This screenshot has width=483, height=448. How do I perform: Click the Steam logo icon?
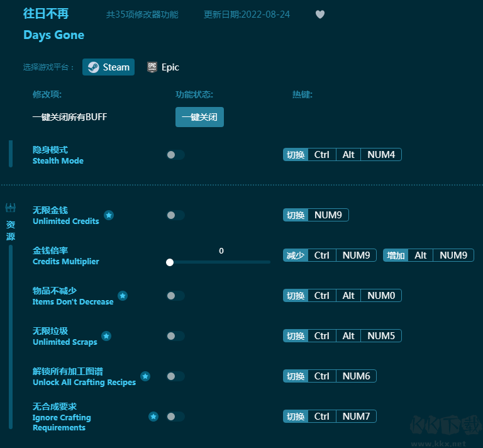click(x=93, y=67)
